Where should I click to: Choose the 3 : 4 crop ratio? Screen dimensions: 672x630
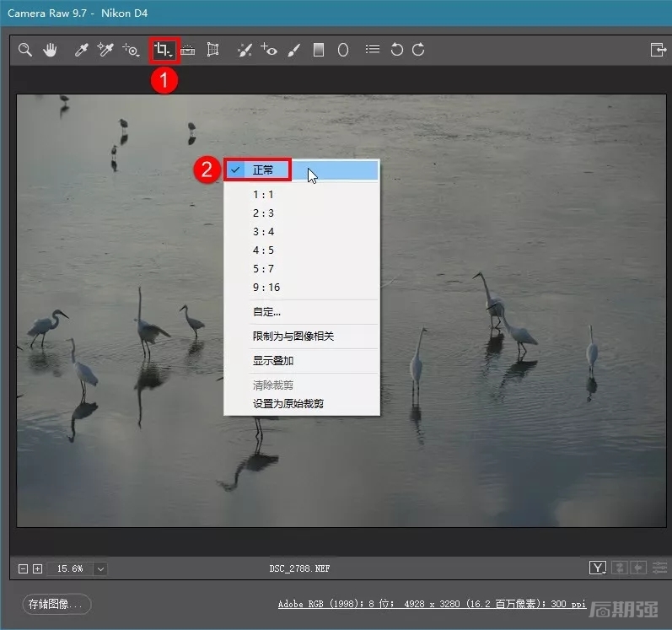click(x=302, y=232)
